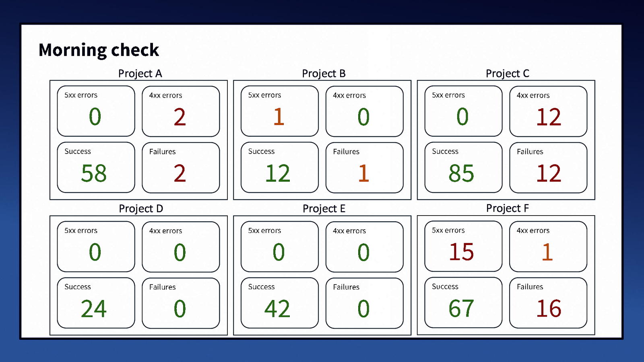The width and height of the screenshot is (644, 362).
Task: Click Project A's 5xx errors card
Action: coord(96,111)
